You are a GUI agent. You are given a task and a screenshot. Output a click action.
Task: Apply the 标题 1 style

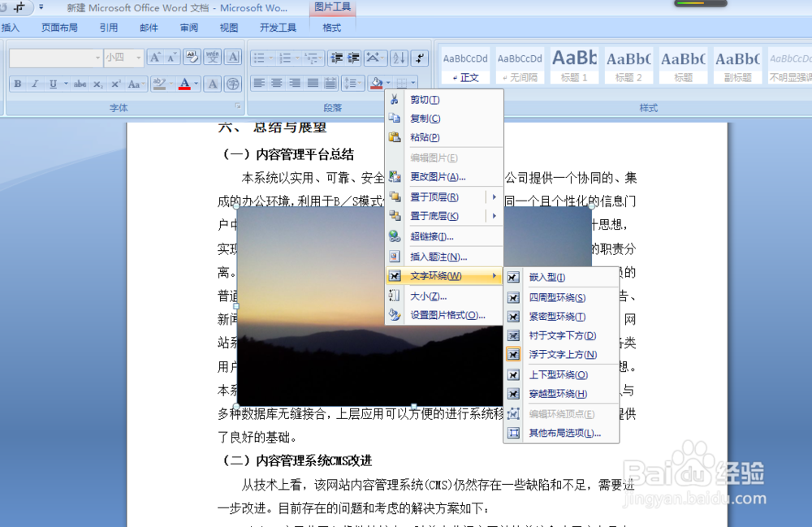tap(574, 65)
